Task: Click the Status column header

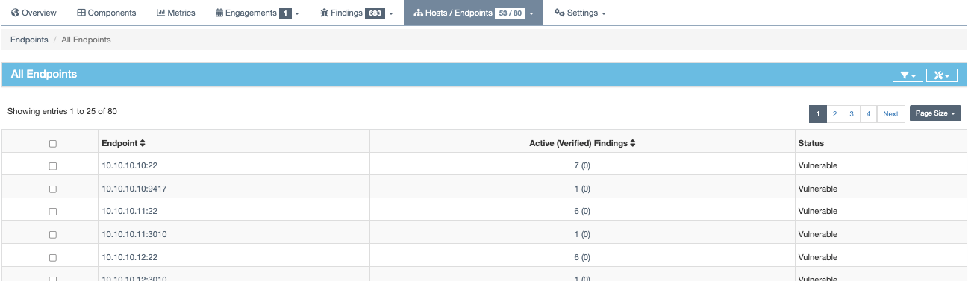Action: pos(811,142)
